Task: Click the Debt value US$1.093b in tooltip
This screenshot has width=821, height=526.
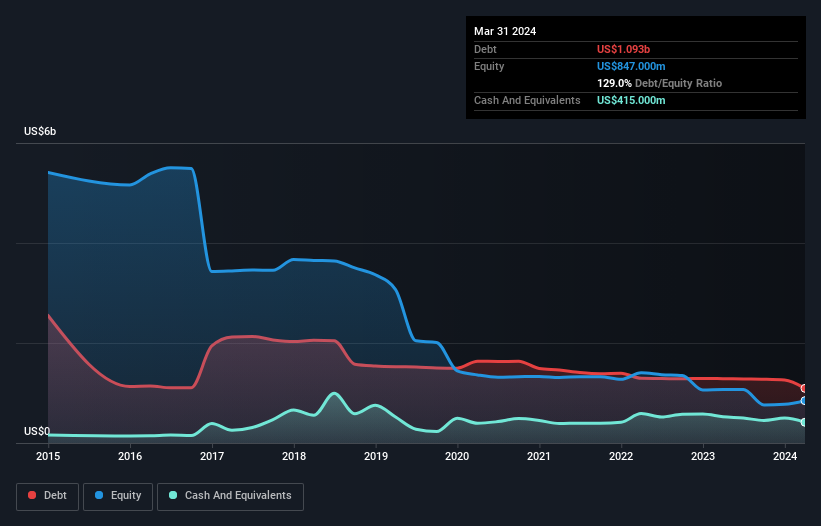Action: pyautogui.click(x=623, y=49)
